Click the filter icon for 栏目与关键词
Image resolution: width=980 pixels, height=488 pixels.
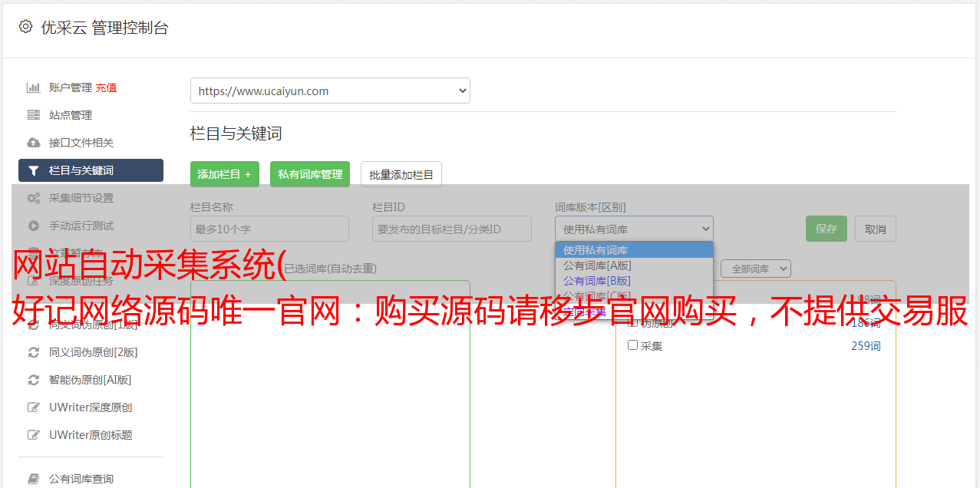coord(34,170)
